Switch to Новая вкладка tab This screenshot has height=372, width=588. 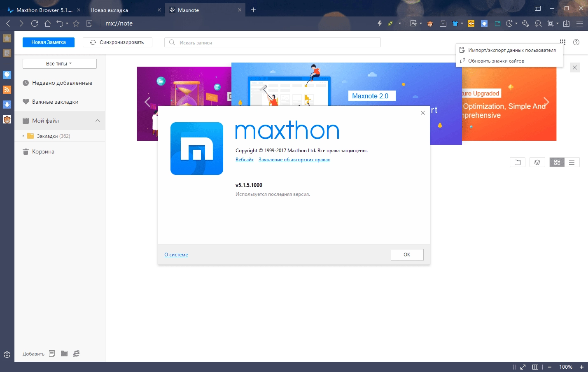(x=124, y=10)
